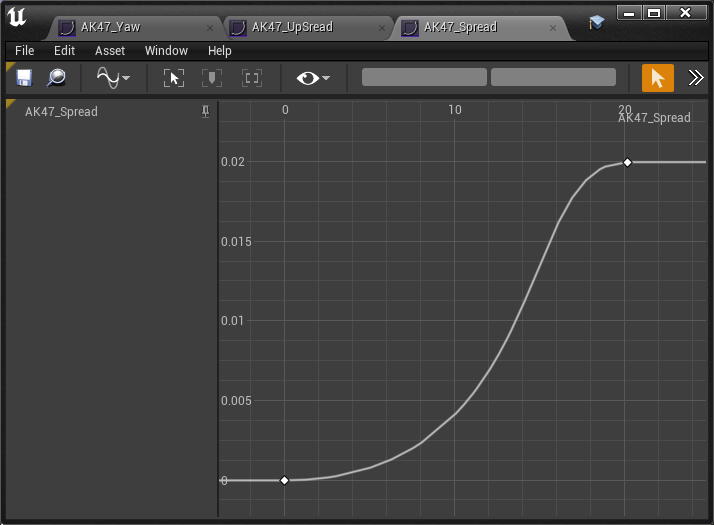Click the Zoom to Fit All icon
The image size is (714, 525).
[x=174, y=78]
